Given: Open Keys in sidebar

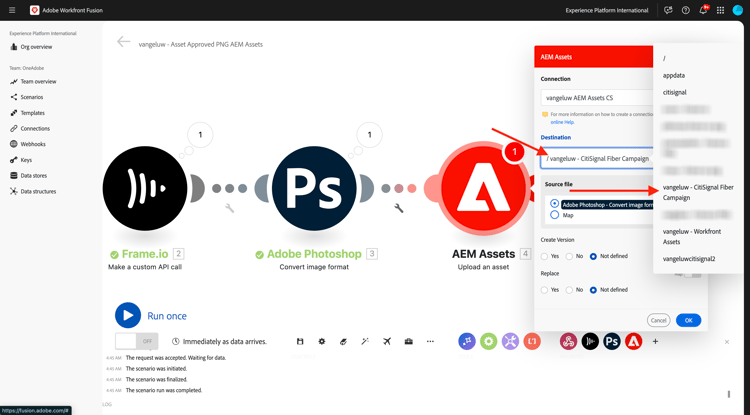Looking at the screenshot, I should click(x=22, y=160).
